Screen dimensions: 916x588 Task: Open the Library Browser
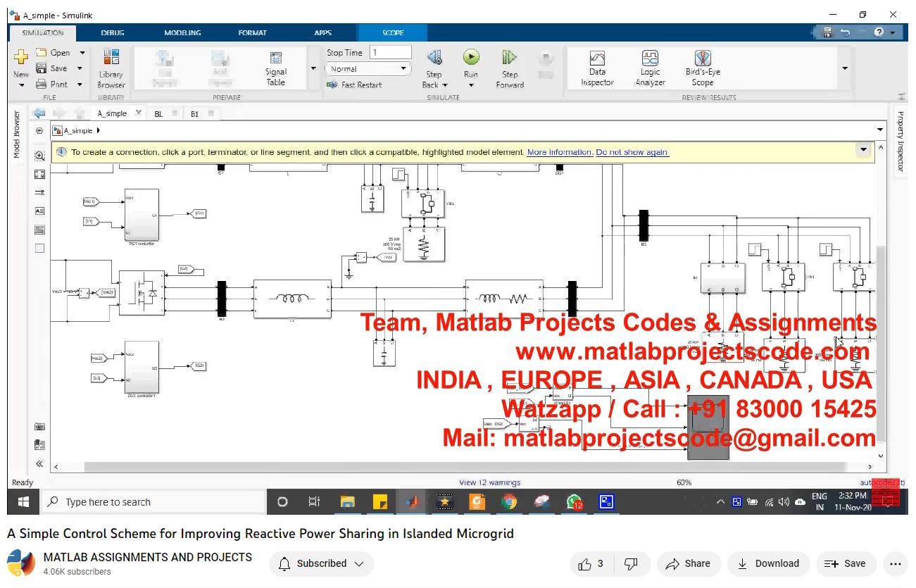click(x=111, y=68)
